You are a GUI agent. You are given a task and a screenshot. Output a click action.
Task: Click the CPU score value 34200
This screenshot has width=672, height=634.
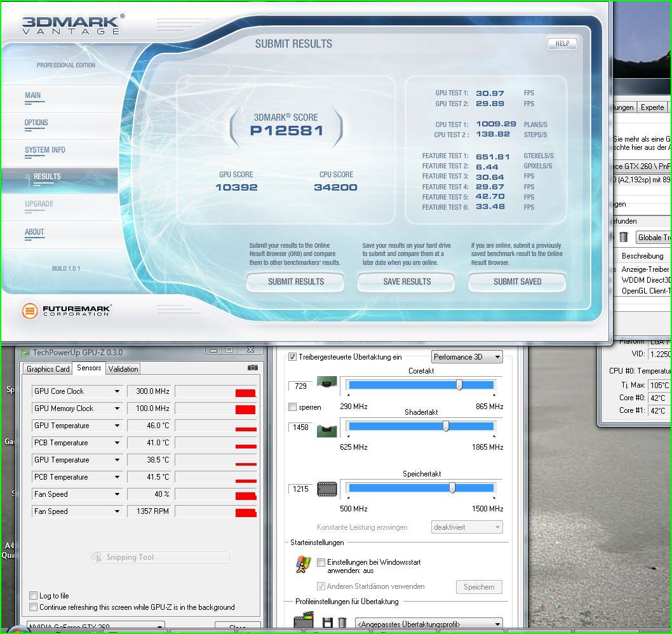335,187
